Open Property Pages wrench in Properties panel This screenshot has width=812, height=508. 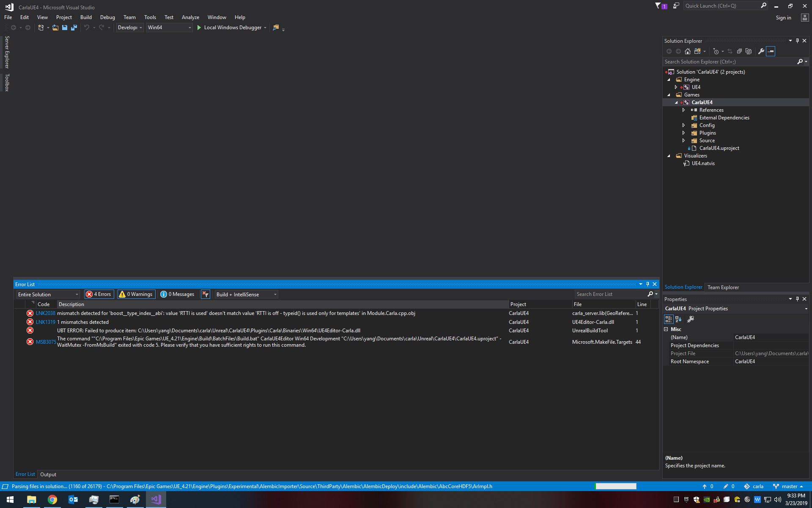tap(691, 319)
